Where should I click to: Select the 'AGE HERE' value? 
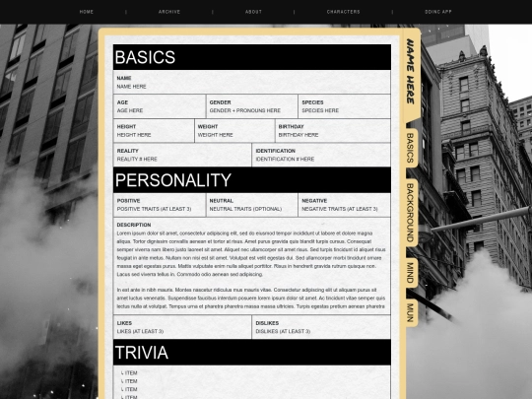click(130, 110)
